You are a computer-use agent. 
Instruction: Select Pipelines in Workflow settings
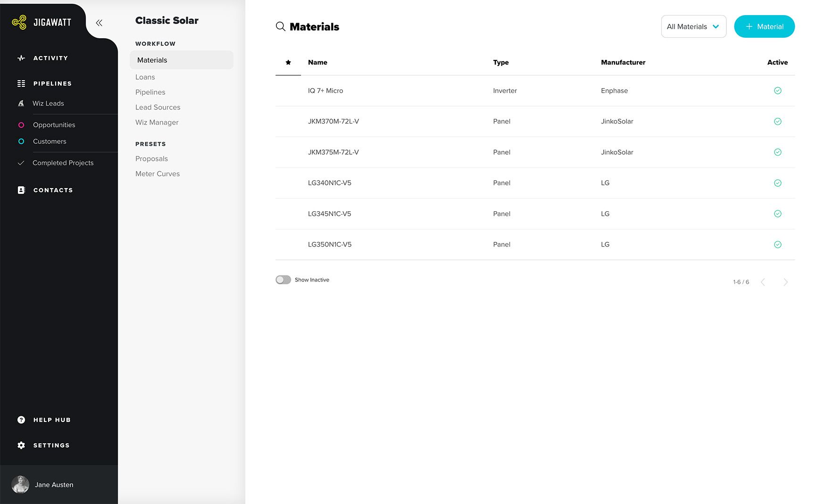coord(150,92)
